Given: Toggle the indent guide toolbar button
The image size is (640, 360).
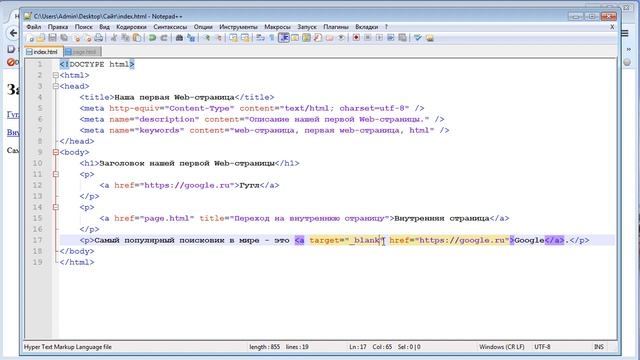Looking at the screenshot, I should [x=283, y=38].
